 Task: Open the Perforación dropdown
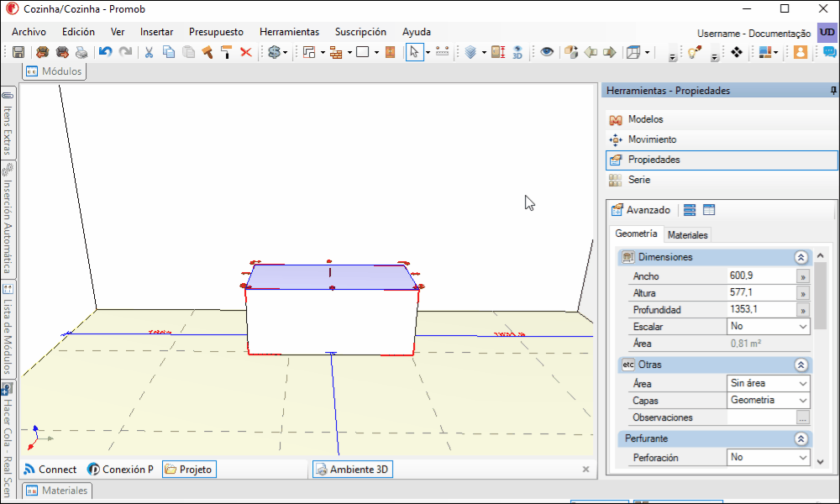pyautogui.click(x=769, y=458)
